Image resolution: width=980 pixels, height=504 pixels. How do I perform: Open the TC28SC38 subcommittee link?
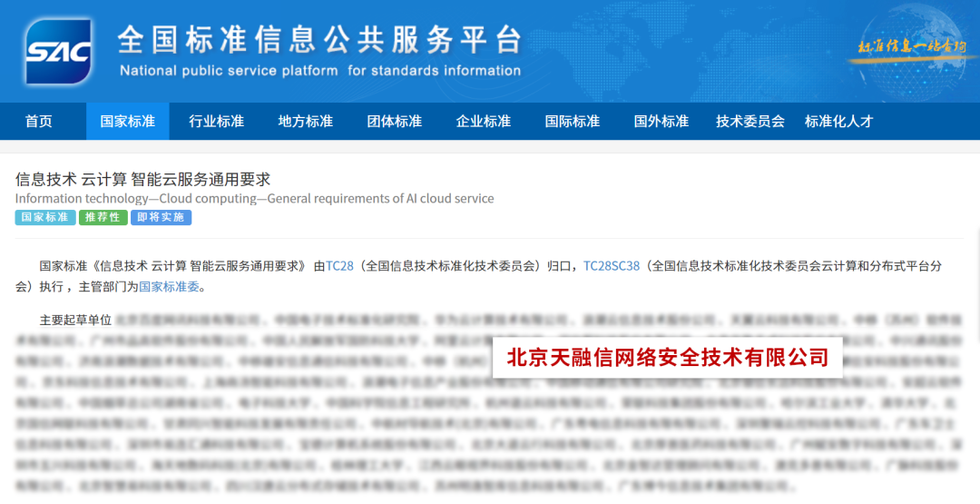coord(611,266)
